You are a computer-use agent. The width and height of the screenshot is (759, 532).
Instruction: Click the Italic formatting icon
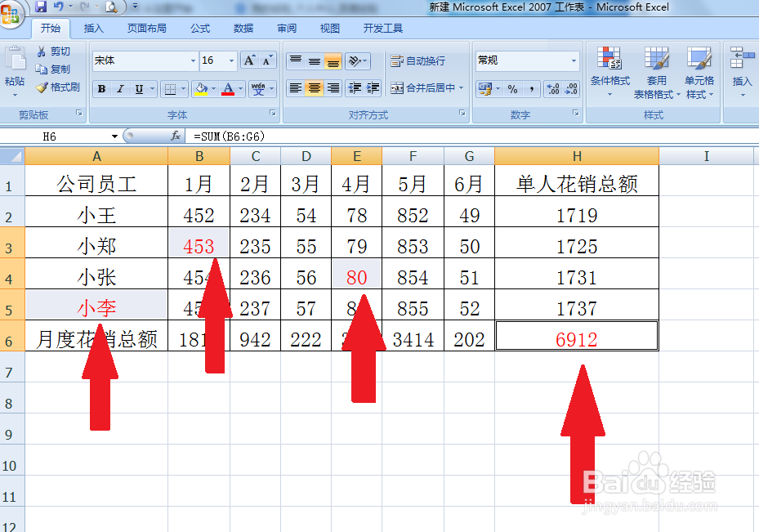click(120, 88)
